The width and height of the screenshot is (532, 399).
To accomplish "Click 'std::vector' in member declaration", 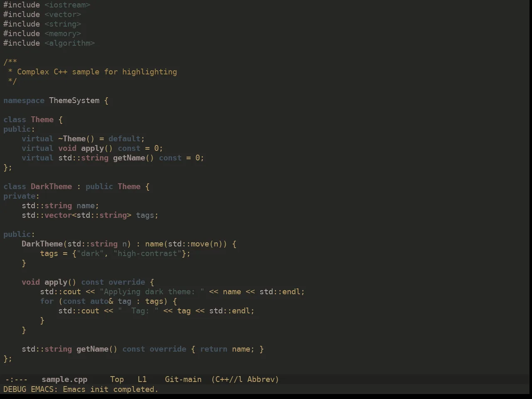I will 47,215.
